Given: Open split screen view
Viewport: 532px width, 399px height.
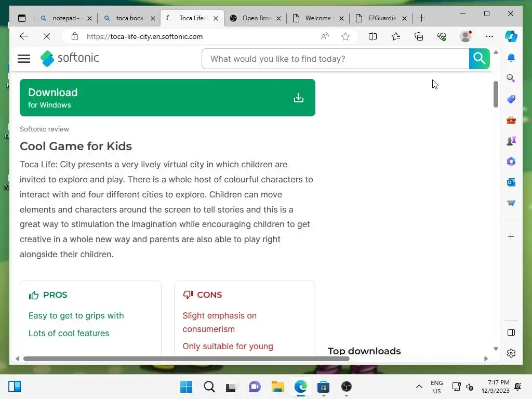Looking at the screenshot, I should (x=373, y=36).
